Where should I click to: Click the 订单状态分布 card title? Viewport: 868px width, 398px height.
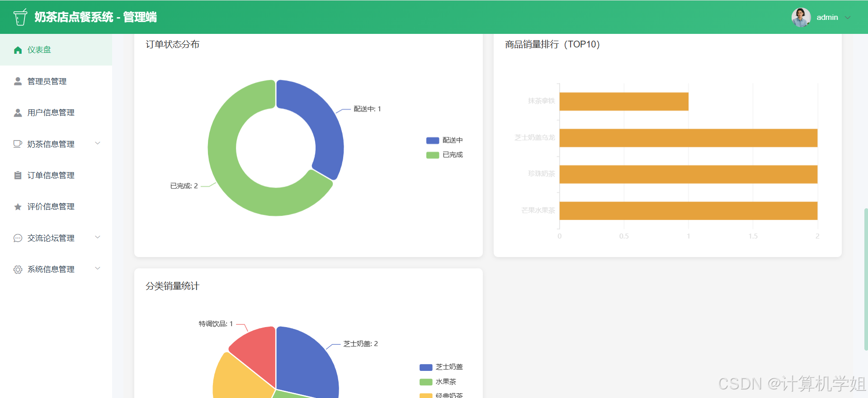pos(172,44)
